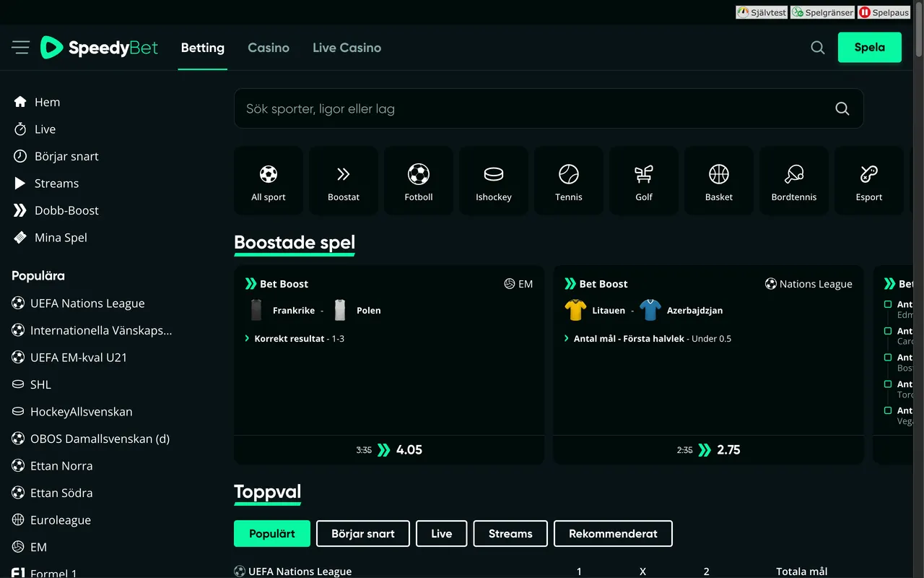This screenshot has height=578, width=924.
Task: Click the F1 icon beside Formel 1
Action: click(x=18, y=573)
